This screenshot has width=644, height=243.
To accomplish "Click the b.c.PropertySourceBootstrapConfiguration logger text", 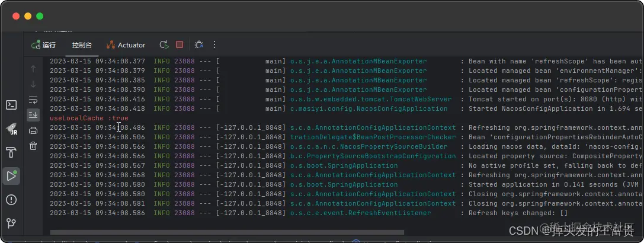I will coord(373,156).
